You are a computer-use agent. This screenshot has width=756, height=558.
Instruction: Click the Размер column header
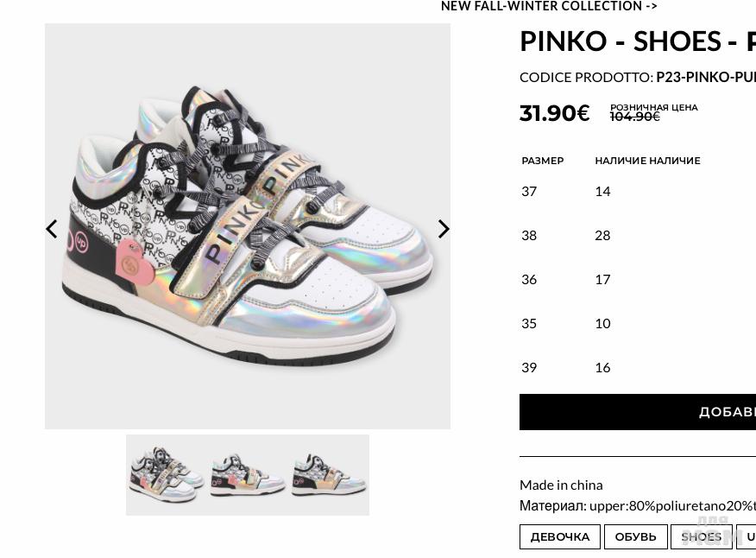543,161
